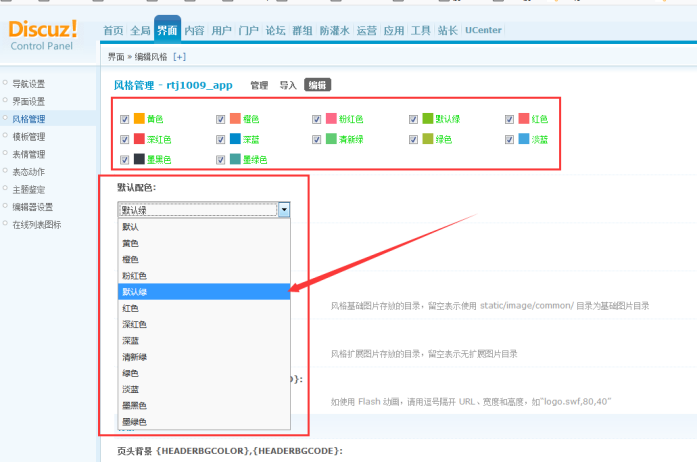Open 模板管理 in the sidebar
The image size is (697, 462).
click(x=28, y=137)
